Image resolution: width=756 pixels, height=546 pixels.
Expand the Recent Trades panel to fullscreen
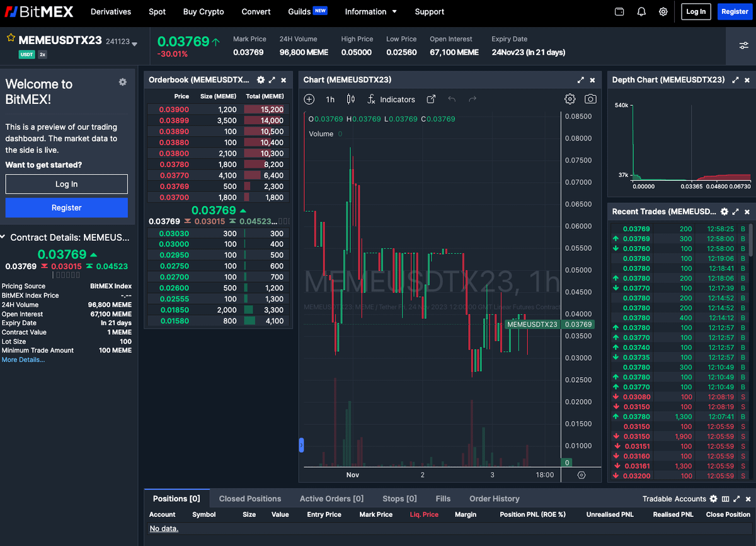pyautogui.click(x=736, y=212)
